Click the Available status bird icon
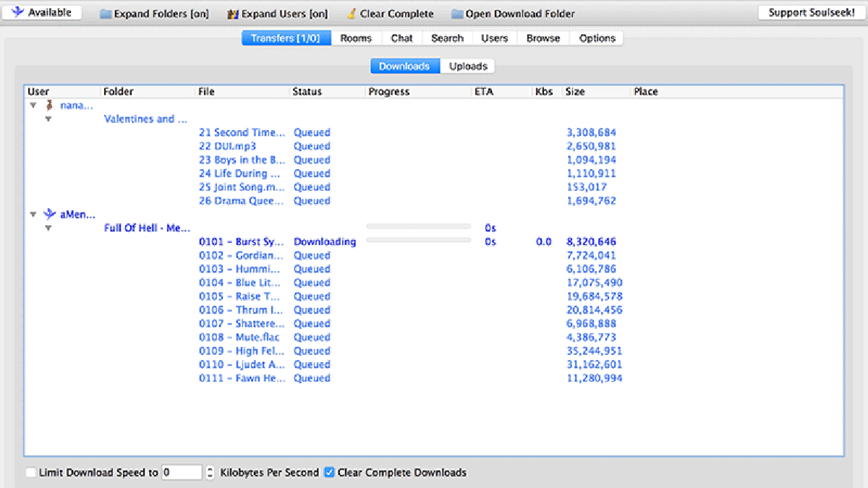The height and width of the screenshot is (488, 868). [15, 12]
